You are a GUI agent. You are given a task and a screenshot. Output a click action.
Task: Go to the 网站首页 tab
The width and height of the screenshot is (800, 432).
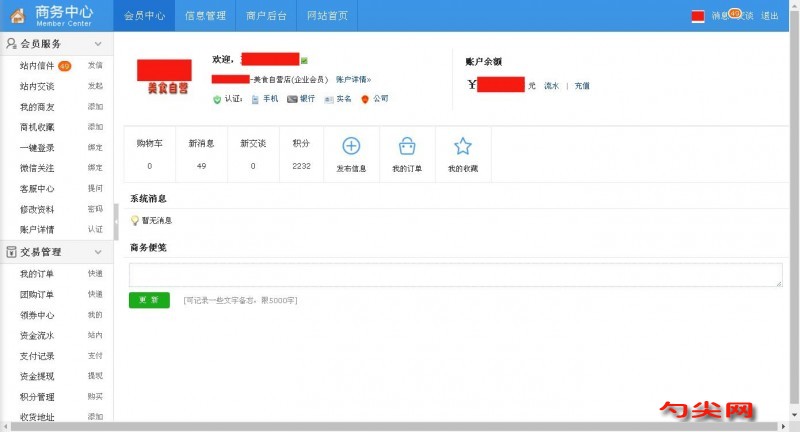pos(327,16)
